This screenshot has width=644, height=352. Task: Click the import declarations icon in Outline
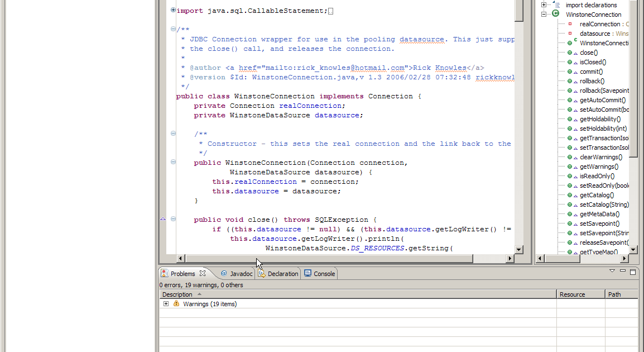556,4
